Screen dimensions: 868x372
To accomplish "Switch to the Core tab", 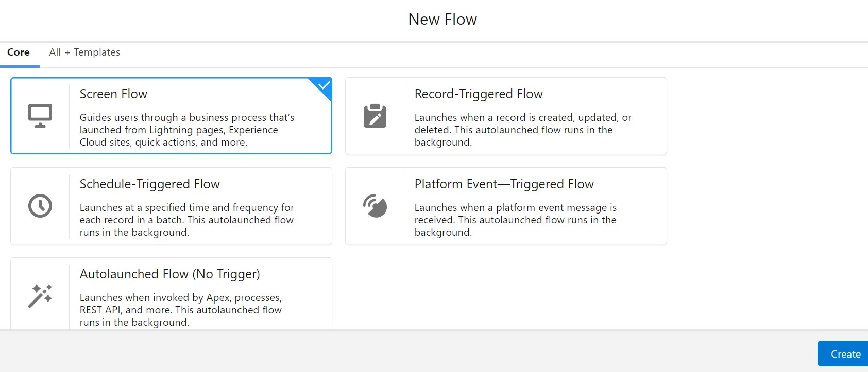I will coord(19,52).
